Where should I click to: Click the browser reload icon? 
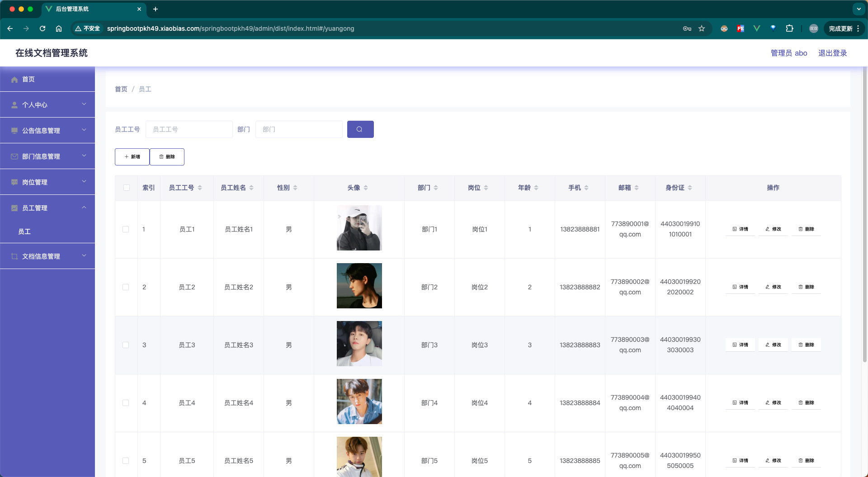[42, 28]
